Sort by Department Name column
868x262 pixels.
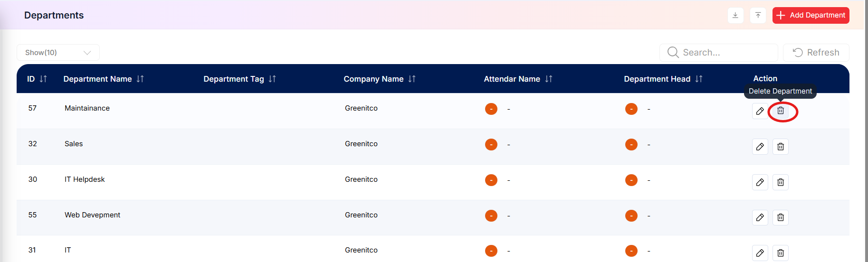(x=140, y=79)
